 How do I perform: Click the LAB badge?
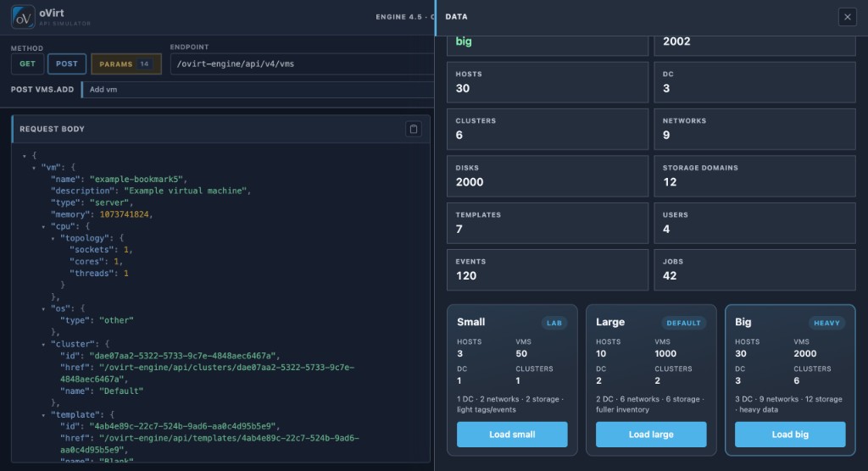coord(554,324)
